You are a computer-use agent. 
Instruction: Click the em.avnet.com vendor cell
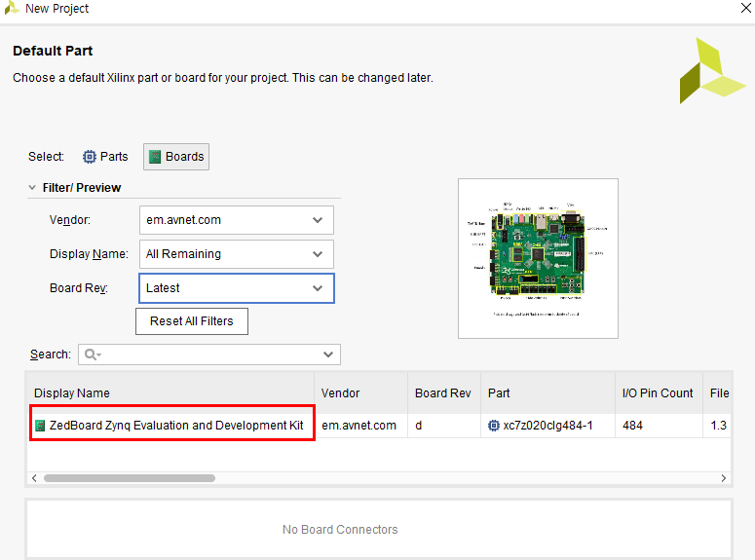[359, 426]
